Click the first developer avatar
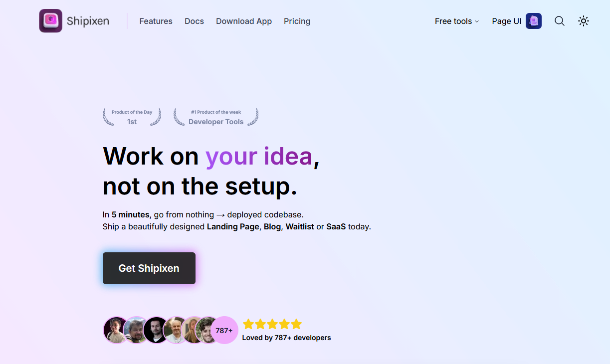The width and height of the screenshot is (610, 364). coord(115,330)
